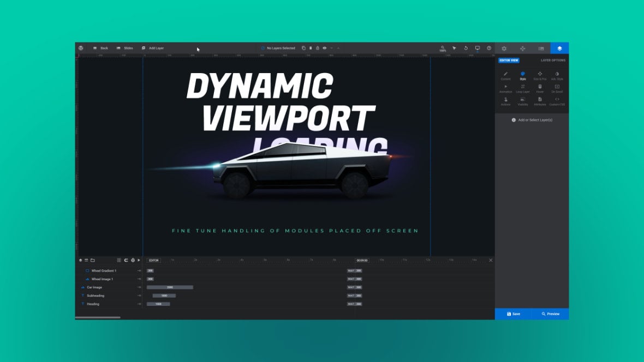Select the Heading layer row

pyautogui.click(x=109, y=304)
